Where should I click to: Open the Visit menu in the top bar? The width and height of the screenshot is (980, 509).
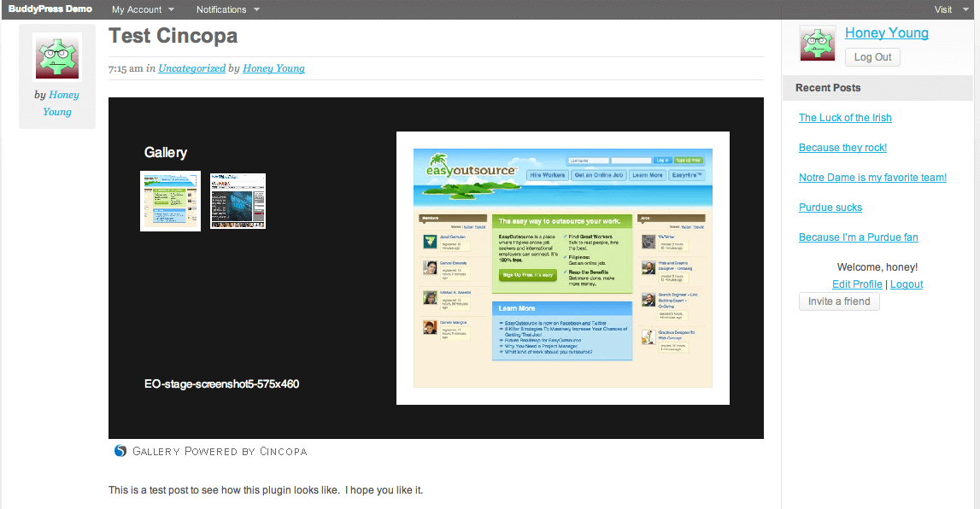click(x=948, y=9)
